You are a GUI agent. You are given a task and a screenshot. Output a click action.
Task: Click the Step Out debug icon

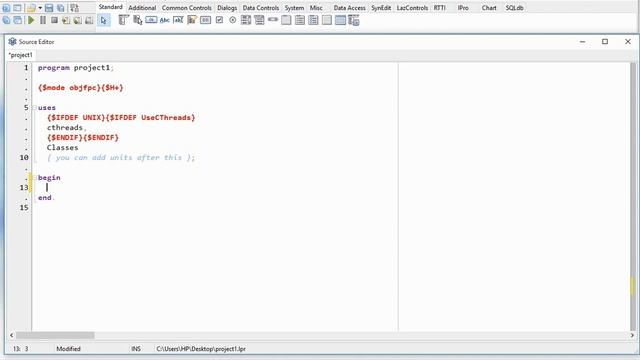[89, 20]
